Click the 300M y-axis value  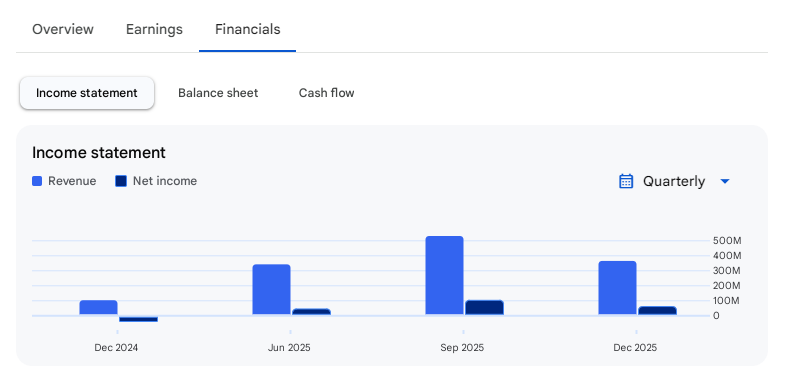tap(727, 271)
